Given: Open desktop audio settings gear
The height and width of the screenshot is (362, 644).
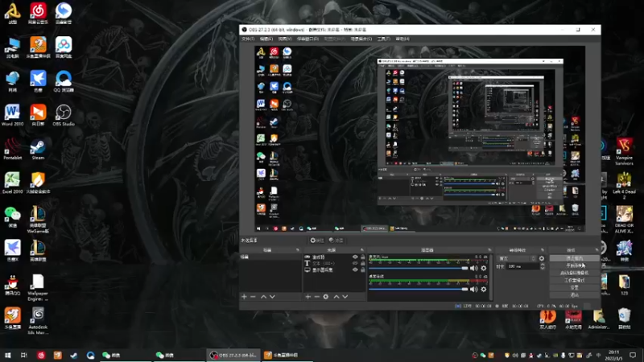Looking at the screenshot, I should (x=484, y=289).
